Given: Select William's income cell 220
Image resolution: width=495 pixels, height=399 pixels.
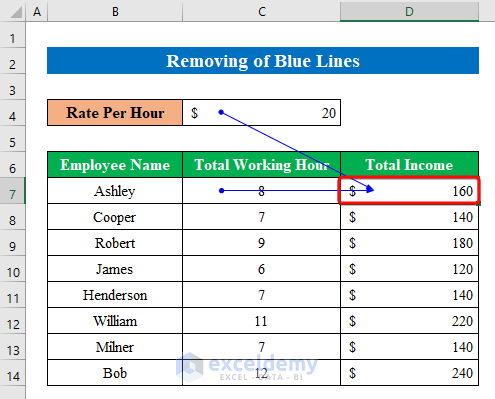Looking at the screenshot, I should (409, 321).
